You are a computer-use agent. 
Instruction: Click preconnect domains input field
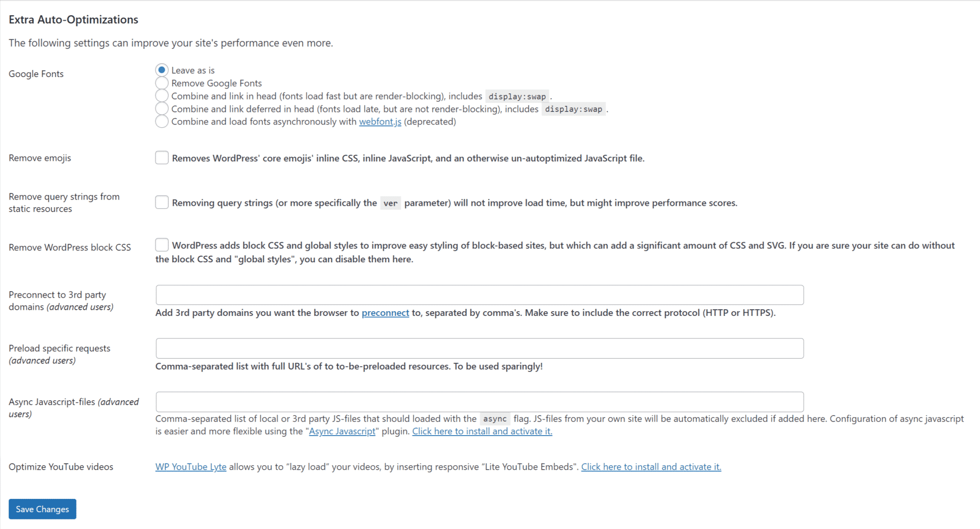(x=480, y=295)
